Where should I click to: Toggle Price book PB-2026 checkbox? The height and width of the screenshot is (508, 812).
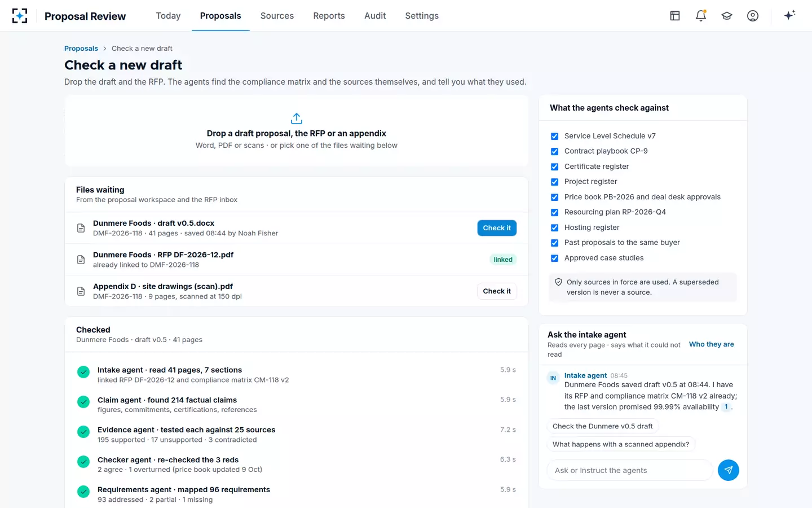[554, 197]
